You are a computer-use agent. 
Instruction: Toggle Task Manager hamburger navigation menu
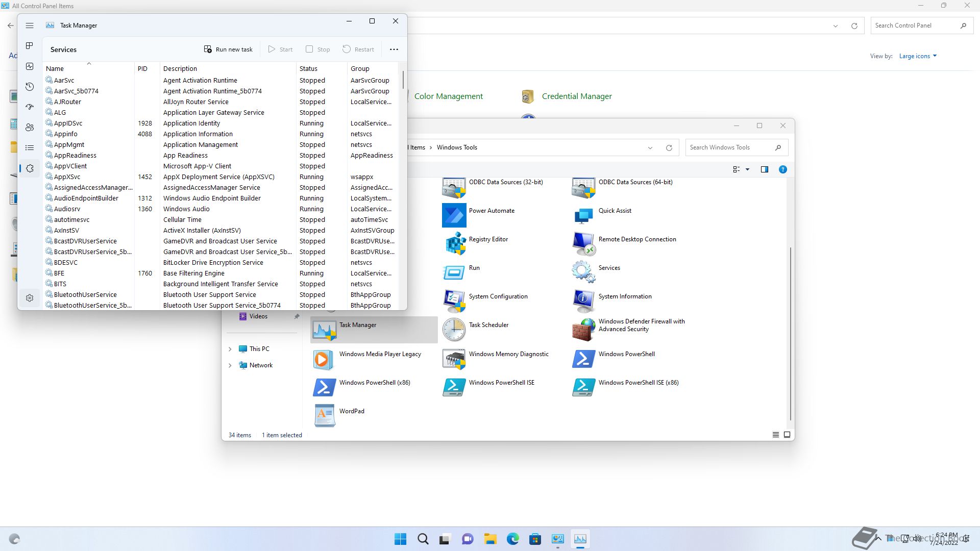[x=30, y=26]
